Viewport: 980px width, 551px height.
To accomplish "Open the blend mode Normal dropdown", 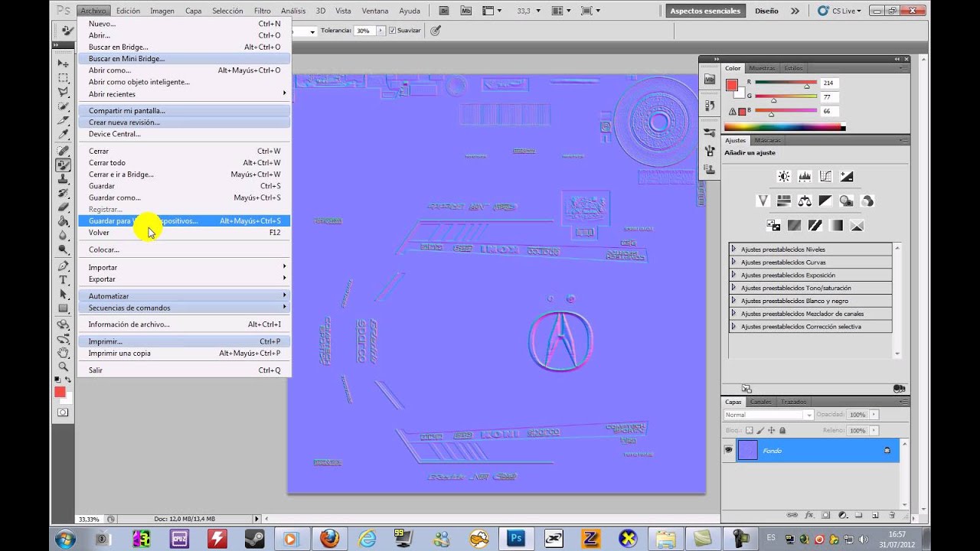I will 768,415.
